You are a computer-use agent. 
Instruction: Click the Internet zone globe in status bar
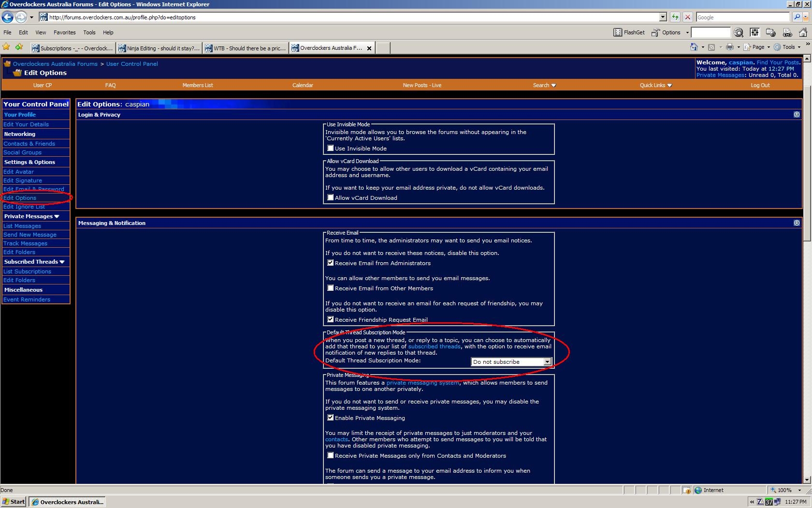click(698, 490)
